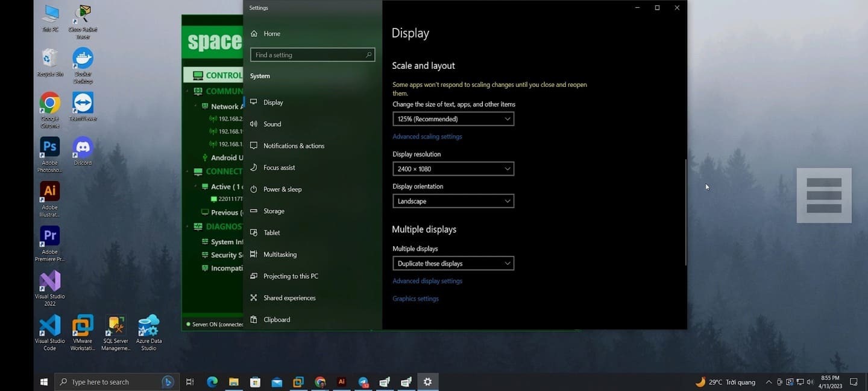The width and height of the screenshot is (868, 391).
Task: Open Multiple displays dropdown Duplicate these displays
Action: (453, 264)
